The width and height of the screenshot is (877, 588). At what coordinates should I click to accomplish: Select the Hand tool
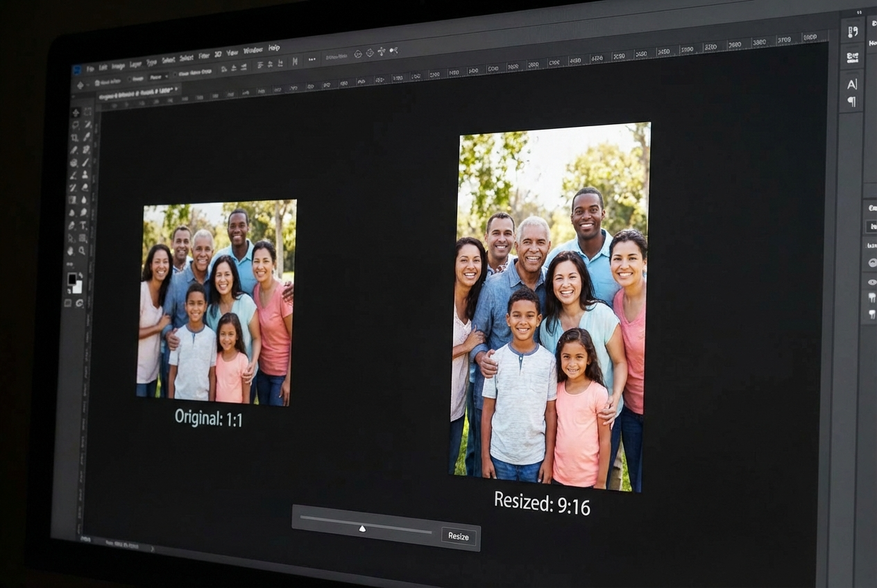pyautogui.click(x=71, y=250)
